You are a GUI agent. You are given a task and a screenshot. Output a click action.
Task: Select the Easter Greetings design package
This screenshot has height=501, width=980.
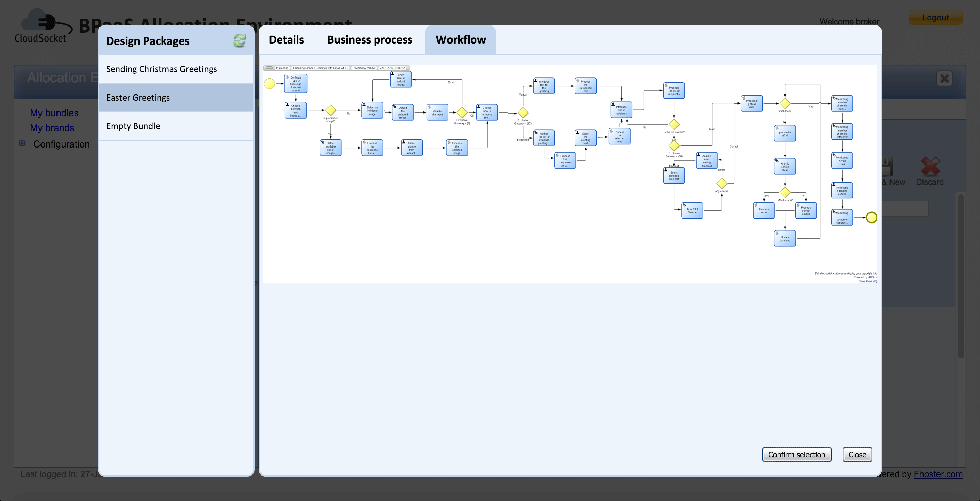[138, 97]
